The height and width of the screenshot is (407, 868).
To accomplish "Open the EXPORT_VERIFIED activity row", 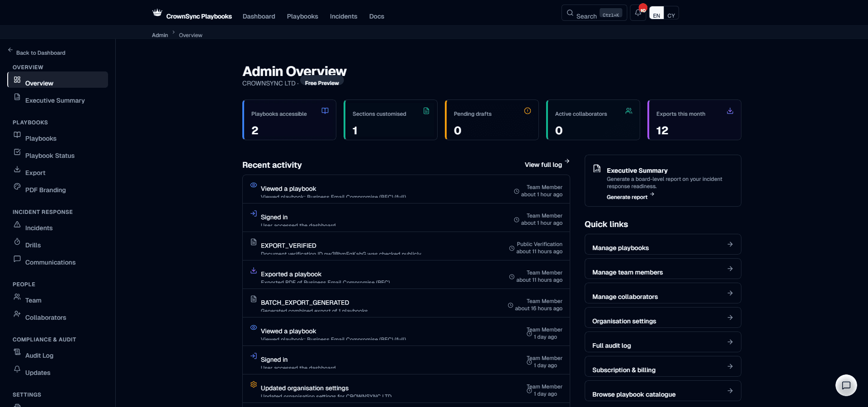I will 406,246.
